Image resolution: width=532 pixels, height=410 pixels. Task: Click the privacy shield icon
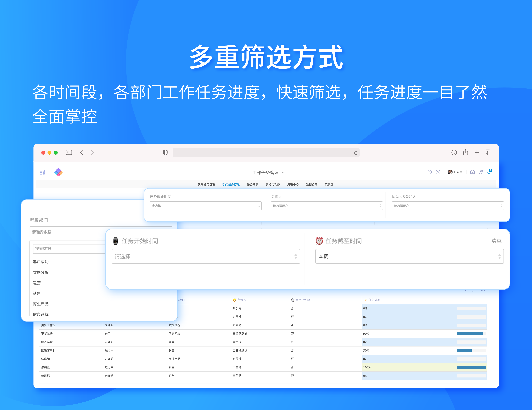(x=165, y=153)
